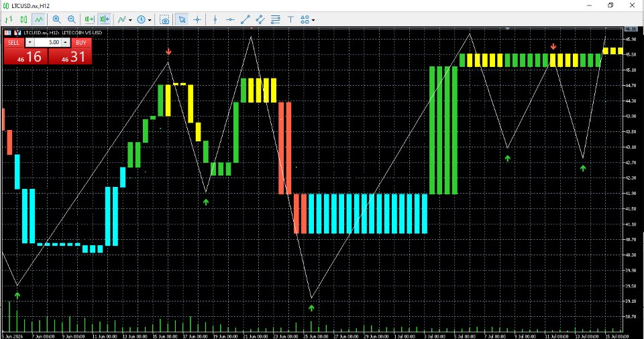The height and width of the screenshot is (339, 644).
Task: Select the Fibonacci retracement tool
Action: click(x=276, y=19)
